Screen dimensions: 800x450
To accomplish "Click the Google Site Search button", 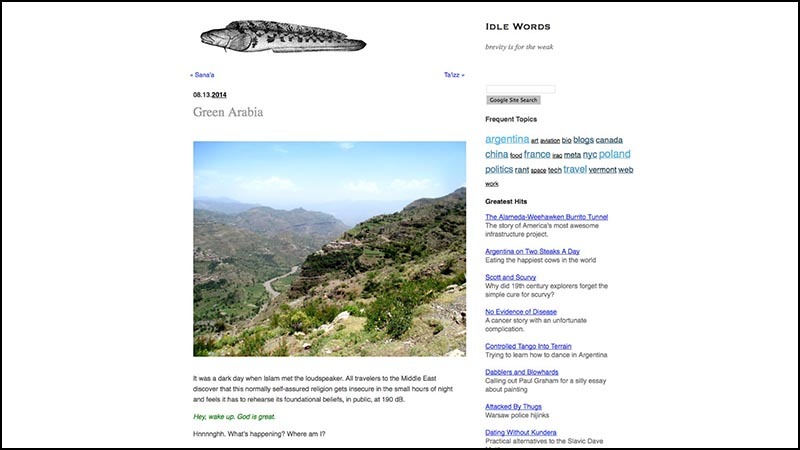I will pyautogui.click(x=513, y=100).
